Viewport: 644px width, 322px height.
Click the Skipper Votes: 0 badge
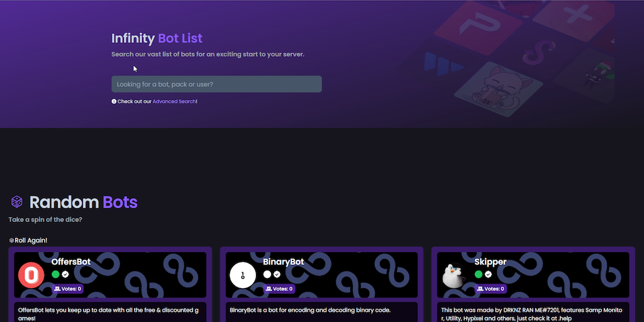tap(490, 289)
